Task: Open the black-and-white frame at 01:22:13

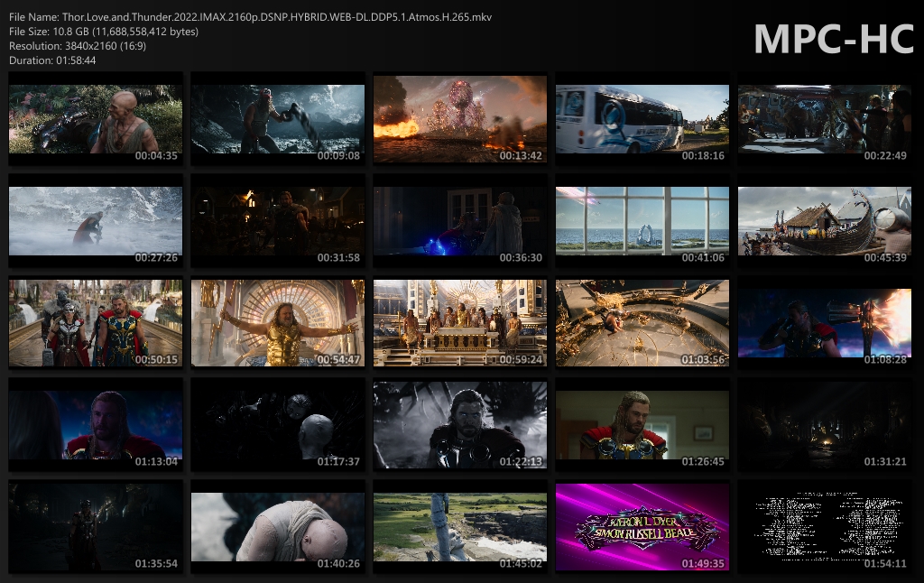Action: pyautogui.click(x=460, y=424)
